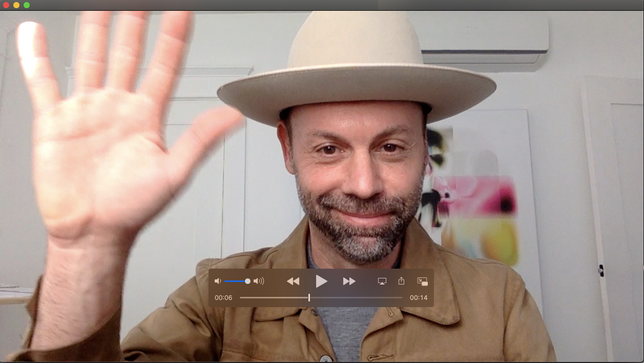Open the AirPlay output menu
The height and width of the screenshot is (363, 644).
click(x=382, y=281)
